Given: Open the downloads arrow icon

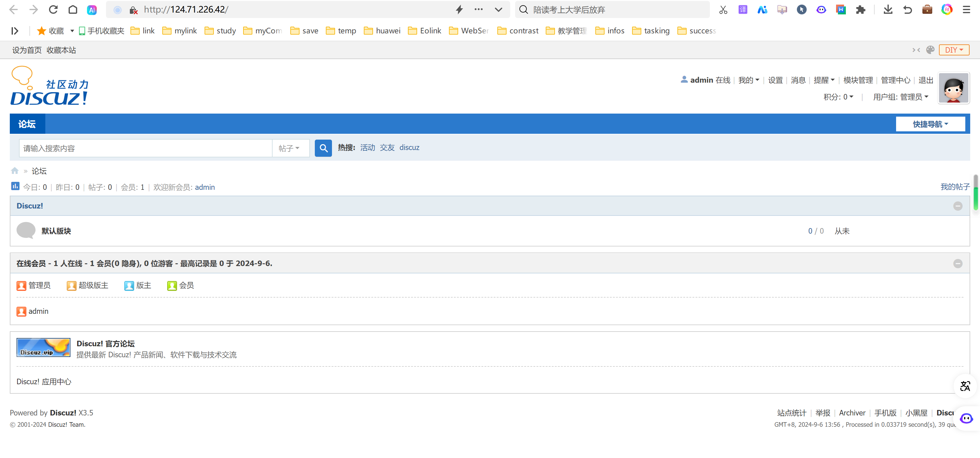Looking at the screenshot, I should click(x=888, y=9).
